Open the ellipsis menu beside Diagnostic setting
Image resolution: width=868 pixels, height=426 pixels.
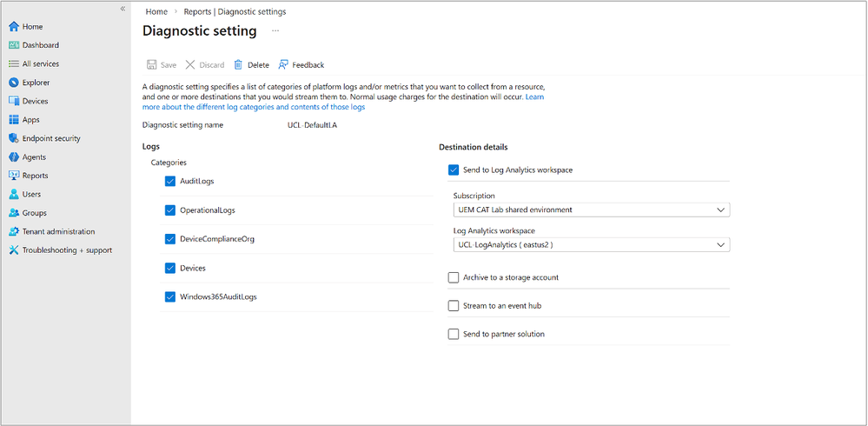276,30
